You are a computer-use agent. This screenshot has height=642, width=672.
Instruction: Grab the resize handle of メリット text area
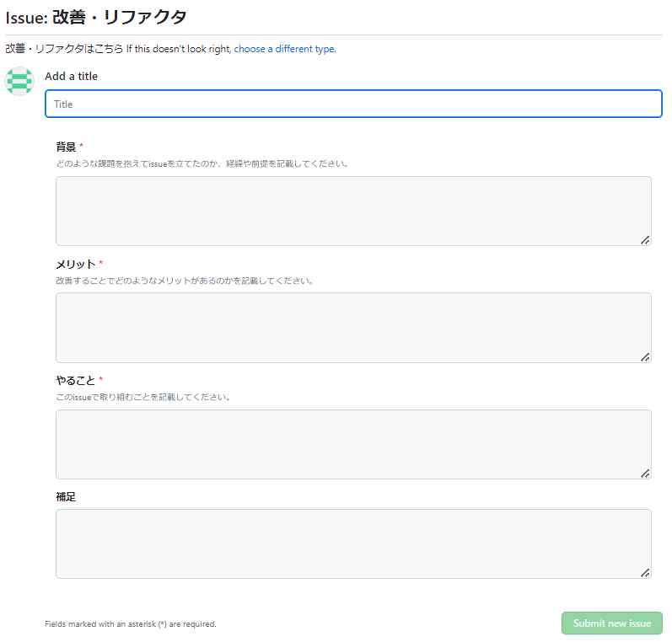645,357
